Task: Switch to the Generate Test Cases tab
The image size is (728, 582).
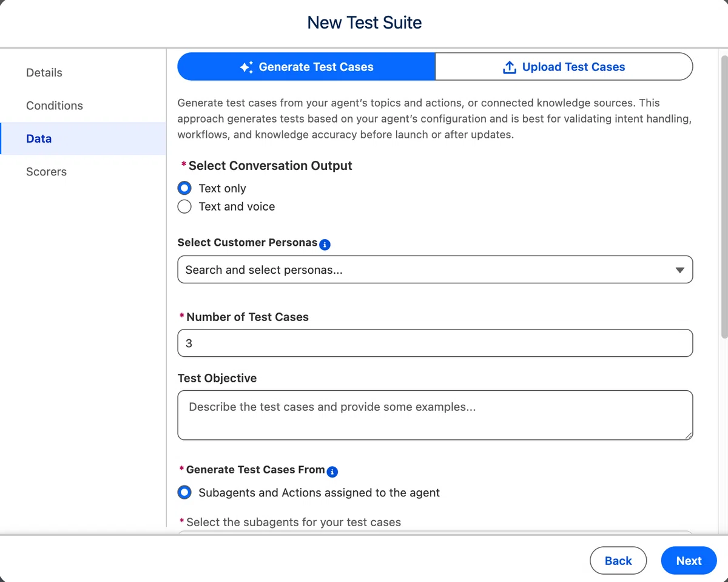Action: click(x=306, y=67)
